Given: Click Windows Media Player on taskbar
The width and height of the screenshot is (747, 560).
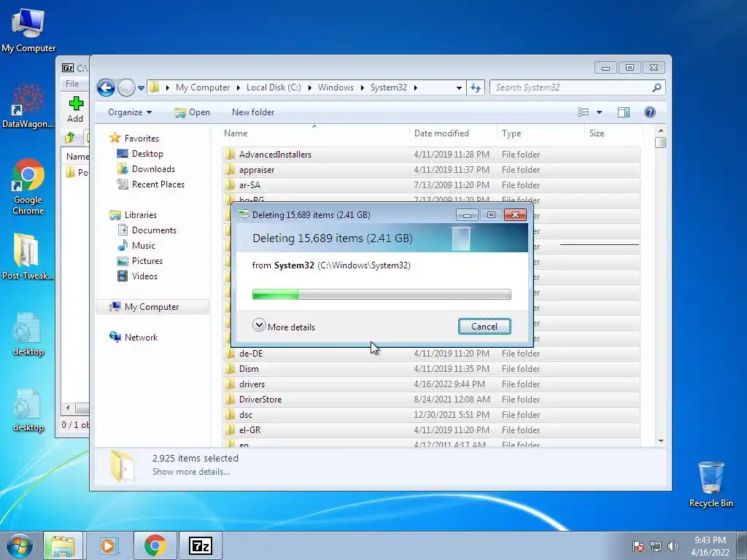Looking at the screenshot, I should pyautogui.click(x=109, y=545).
